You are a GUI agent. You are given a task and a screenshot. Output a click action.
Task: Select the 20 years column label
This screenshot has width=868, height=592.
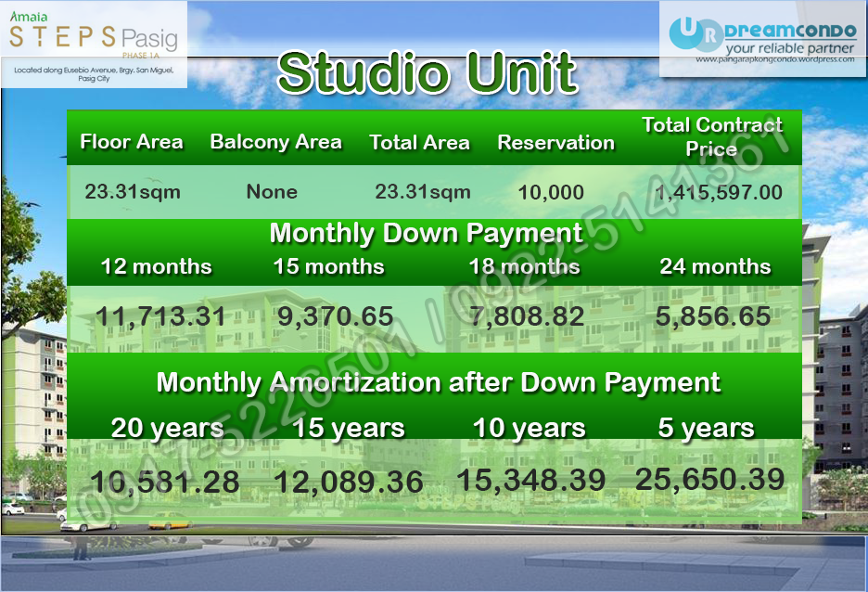tap(167, 428)
